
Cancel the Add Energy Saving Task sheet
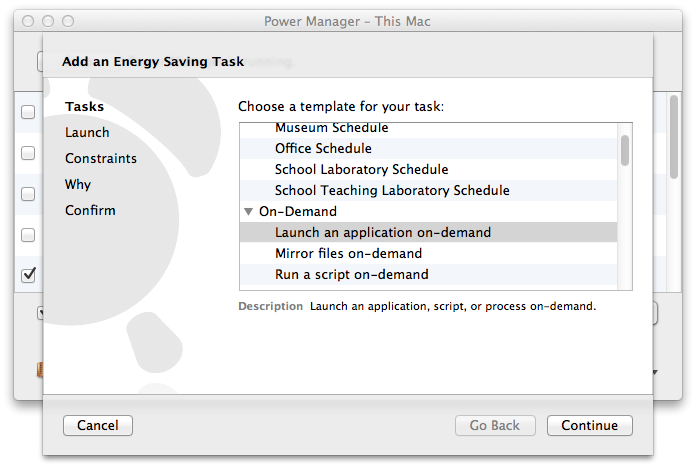pyautogui.click(x=98, y=425)
